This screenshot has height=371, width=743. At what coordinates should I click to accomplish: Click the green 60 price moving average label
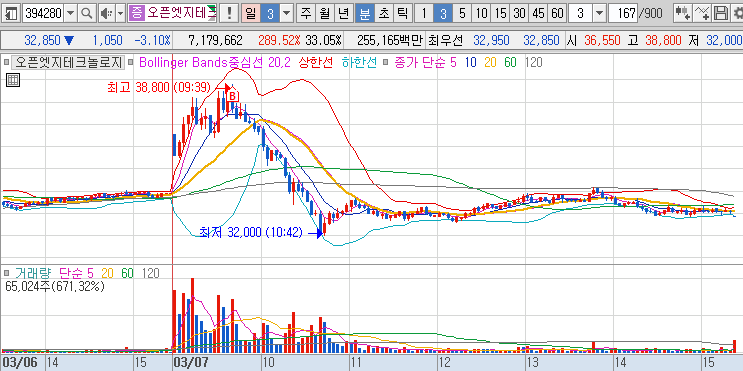(x=510, y=62)
